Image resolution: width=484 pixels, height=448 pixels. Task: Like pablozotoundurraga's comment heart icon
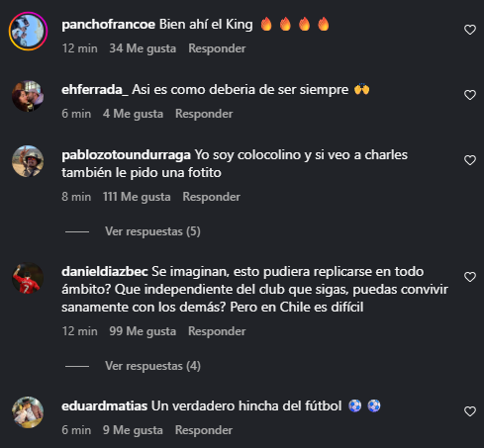(x=470, y=160)
